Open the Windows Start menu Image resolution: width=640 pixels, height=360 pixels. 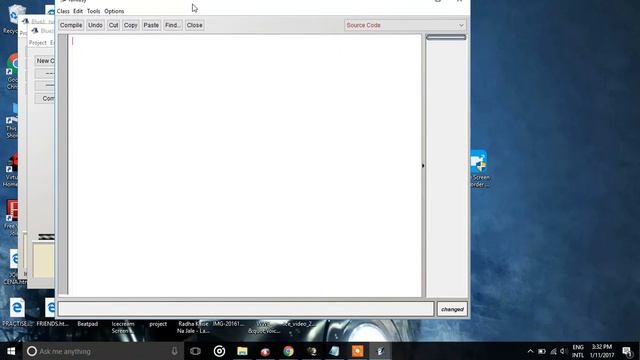[11, 351]
